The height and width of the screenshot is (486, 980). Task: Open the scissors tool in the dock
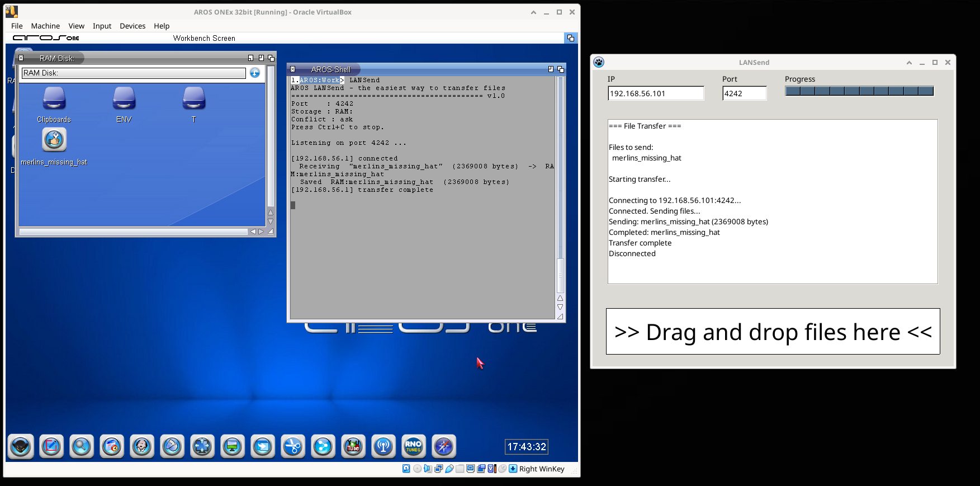pyautogui.click(x=293, y=446)
